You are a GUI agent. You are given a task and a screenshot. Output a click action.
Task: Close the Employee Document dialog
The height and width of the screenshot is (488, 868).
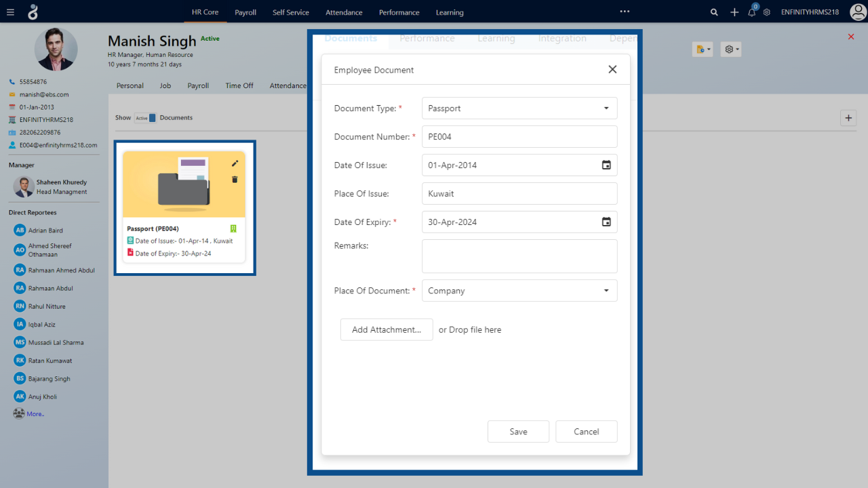(x=612, y=70)
